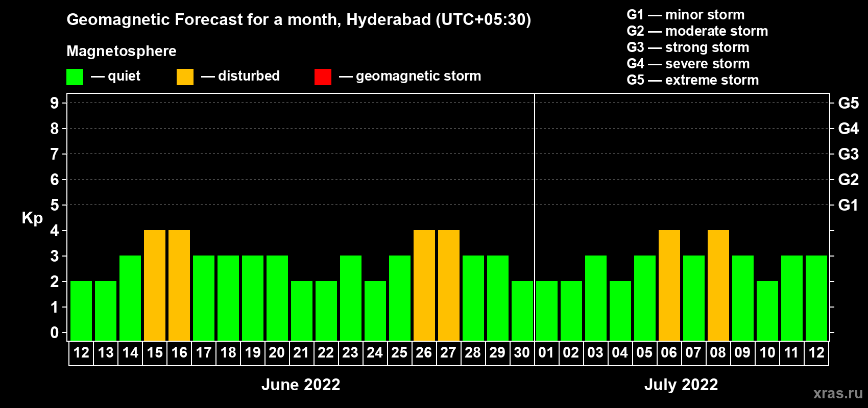Click the red geomagnetic storm legend swatch

click(323, 77)
